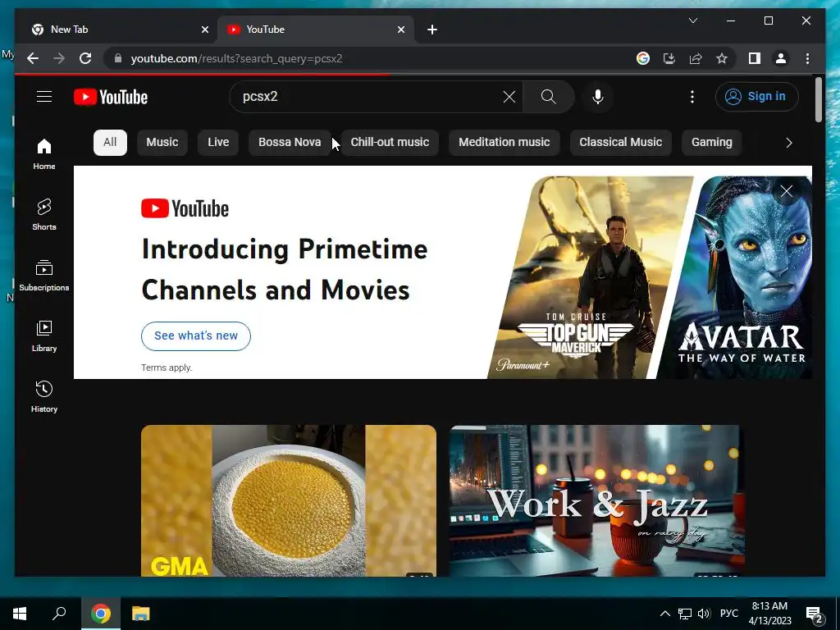Select the All filter chip
Image resolution: width=840 pixels, height=630 pixels.
(110, 143)
